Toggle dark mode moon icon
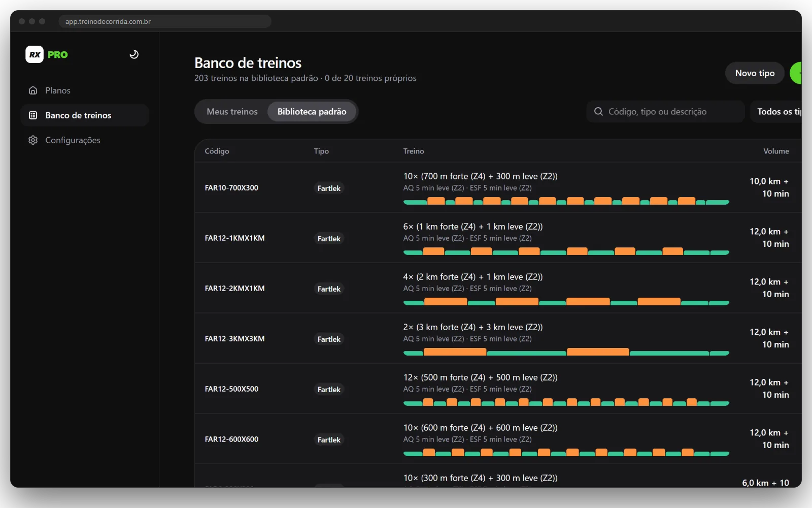Image resolution: width=812 pixels, height=508 pixels. click(134, 54)
